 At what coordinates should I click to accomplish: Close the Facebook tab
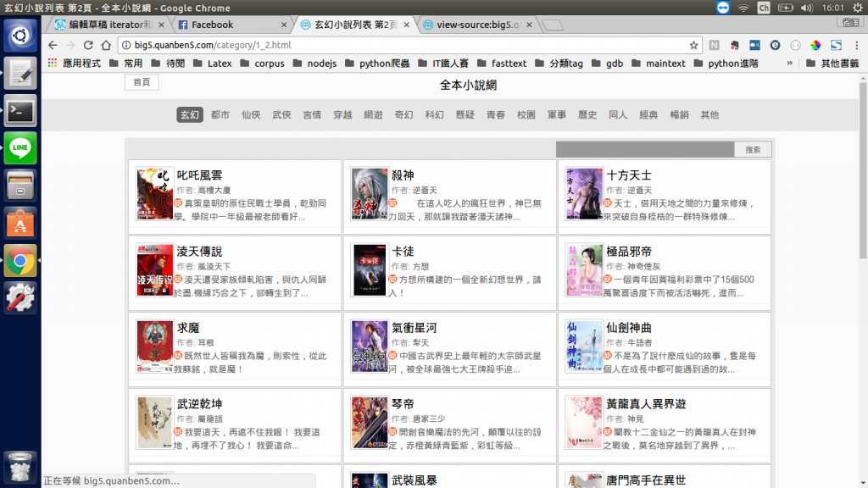pyautogui.click(x=284, y=25)
